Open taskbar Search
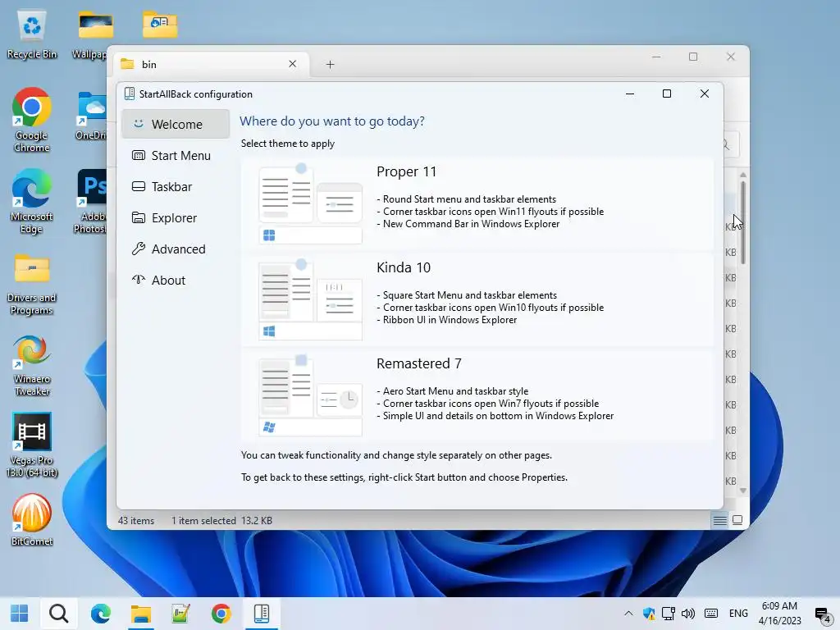The image size is (840, 630). 59,614
